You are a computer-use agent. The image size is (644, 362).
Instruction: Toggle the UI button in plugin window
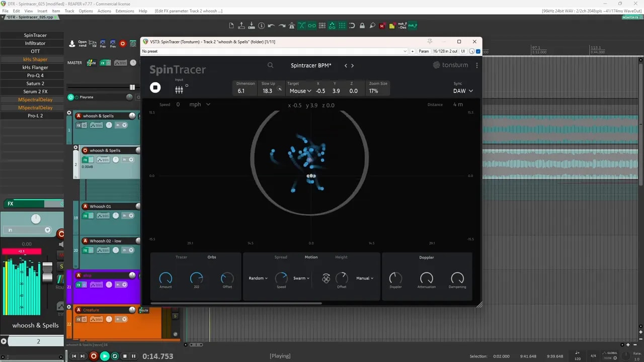[463, 51]
